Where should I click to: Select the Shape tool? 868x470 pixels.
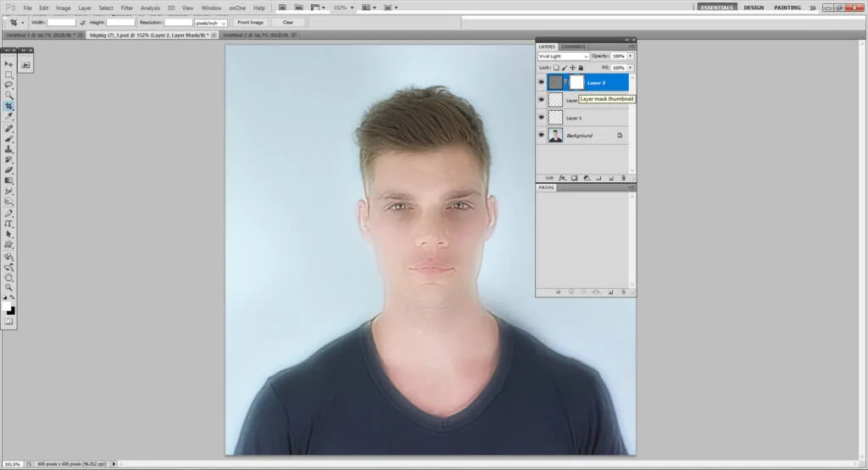[8, 245]
